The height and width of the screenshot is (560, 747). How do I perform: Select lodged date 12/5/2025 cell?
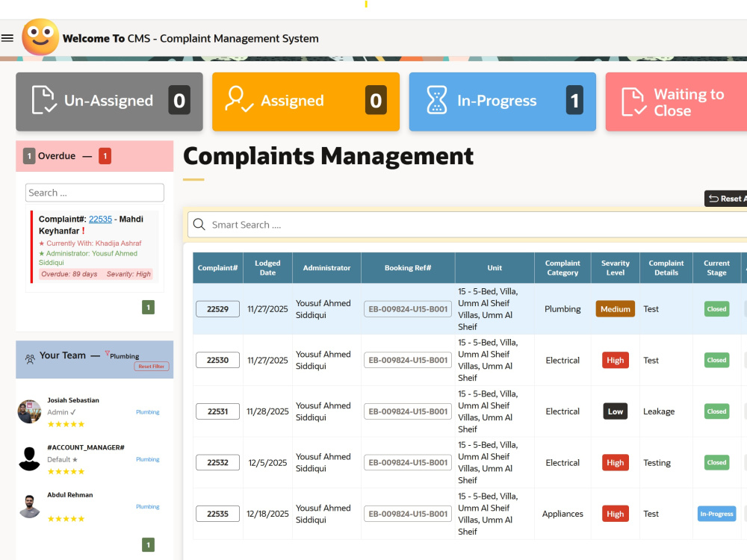(x=267, y=462)
